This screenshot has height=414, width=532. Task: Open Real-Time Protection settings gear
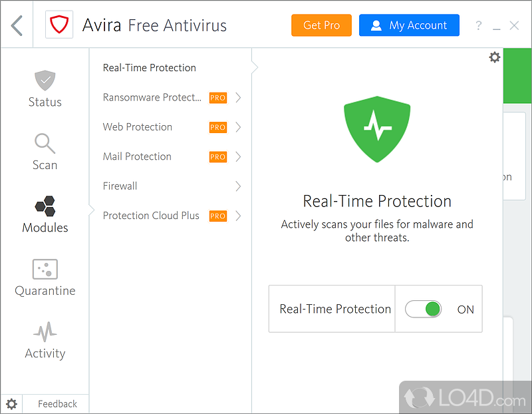pyautogui.click(x=494, y=57)
